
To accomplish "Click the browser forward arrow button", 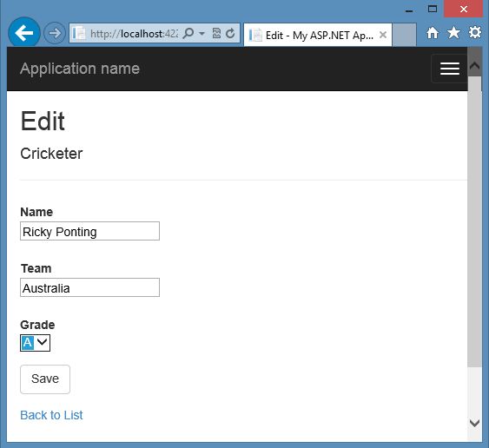I will pos(55,33).
